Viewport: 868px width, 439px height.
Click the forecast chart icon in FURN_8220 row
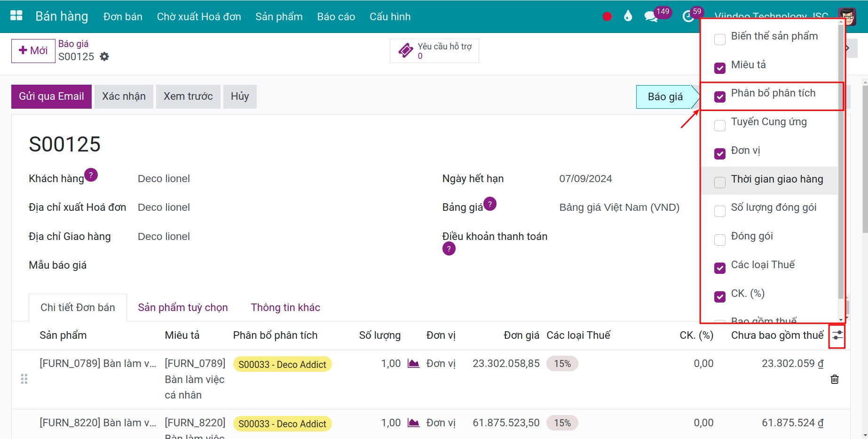[413, 423]
